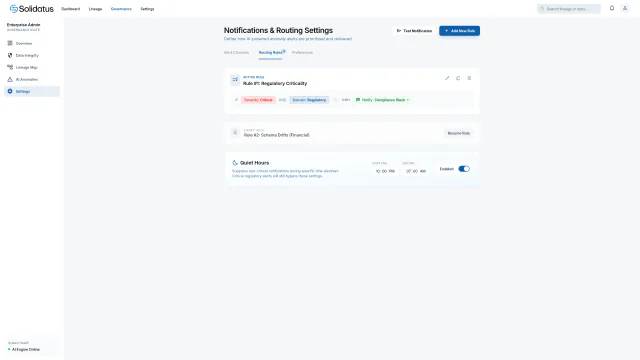This screenshot has height=360, width=640.
Task: Click the flag icon beside Notify
Action: (358, 100)
